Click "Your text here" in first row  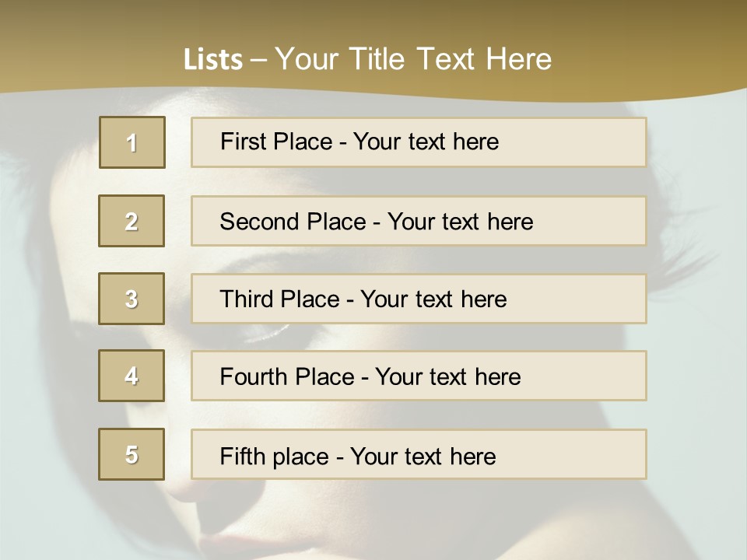point(426,142)
